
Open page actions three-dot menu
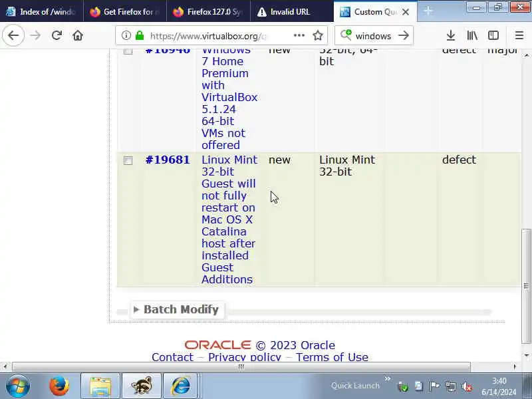pyautogui.click(x=299, y=35)
